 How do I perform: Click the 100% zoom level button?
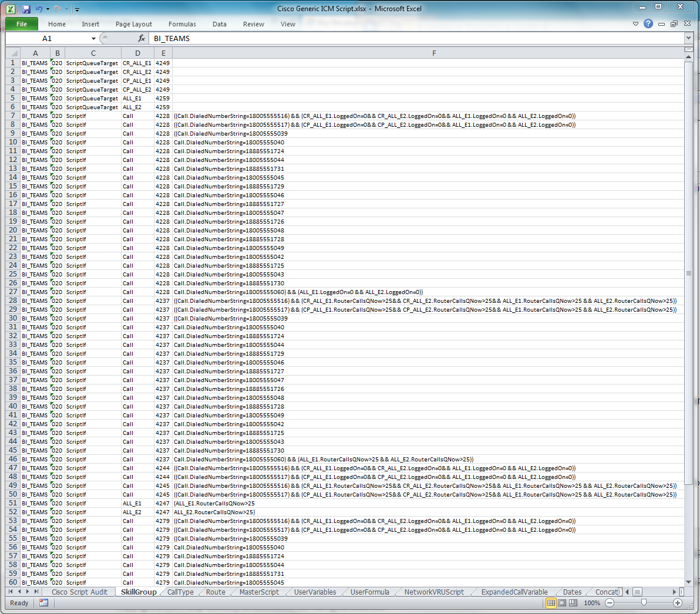[591, 603]
